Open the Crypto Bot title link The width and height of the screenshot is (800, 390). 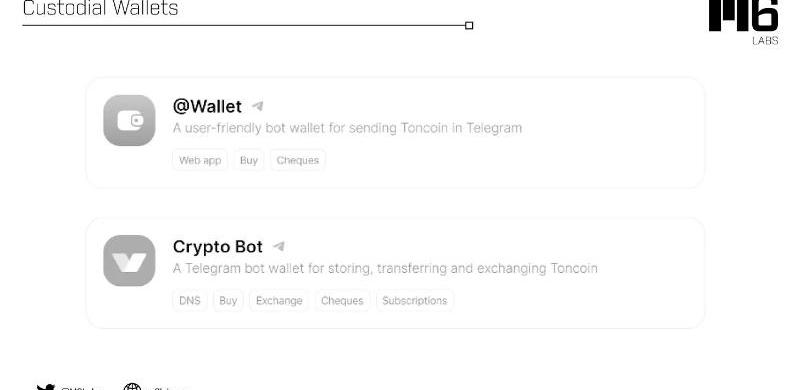tap(218, 247)
